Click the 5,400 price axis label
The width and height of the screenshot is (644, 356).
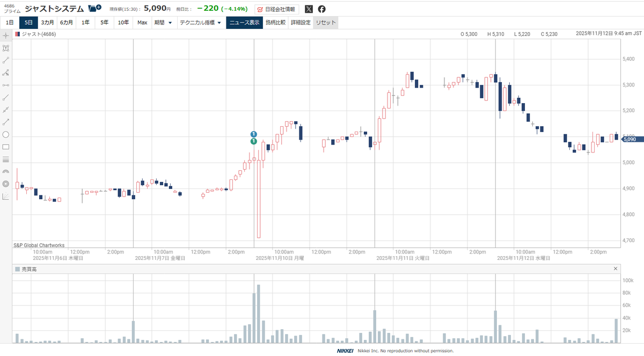(x=628, y=59)
